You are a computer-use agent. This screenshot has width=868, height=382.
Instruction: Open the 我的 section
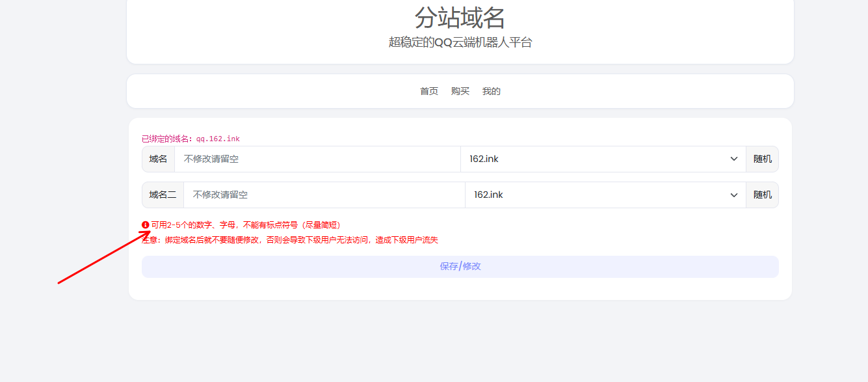pos(491,91)
